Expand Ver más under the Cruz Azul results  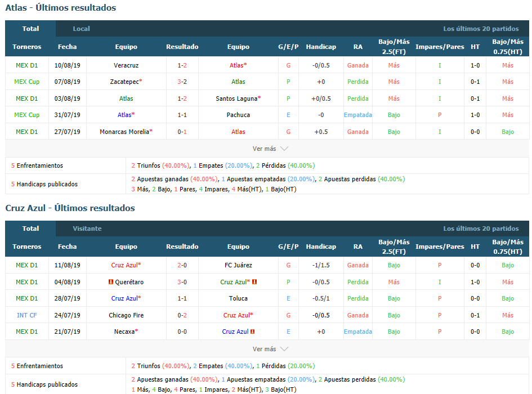(x=270, y=349)
